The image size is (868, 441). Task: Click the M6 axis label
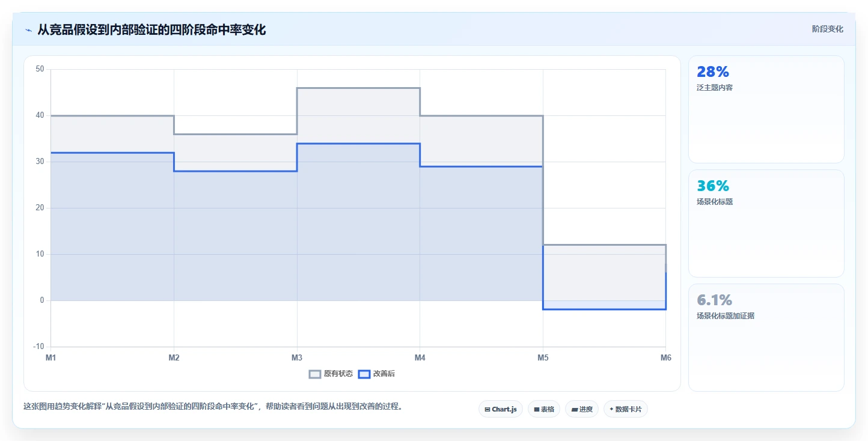665,357
